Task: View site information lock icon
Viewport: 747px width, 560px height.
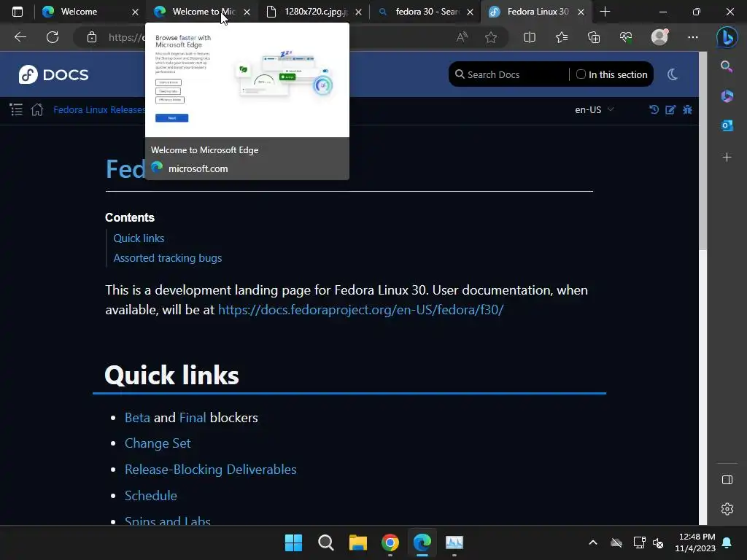Action: point(92,37)
